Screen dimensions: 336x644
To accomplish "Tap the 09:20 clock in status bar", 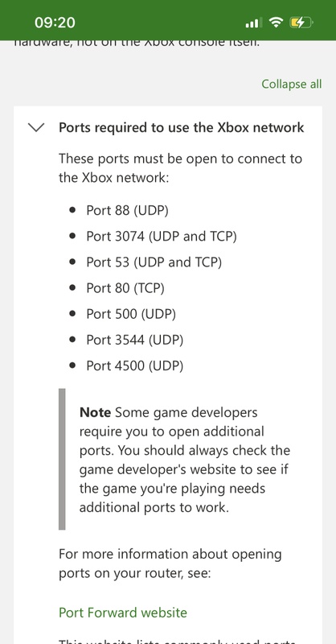I will click(55, 23).
